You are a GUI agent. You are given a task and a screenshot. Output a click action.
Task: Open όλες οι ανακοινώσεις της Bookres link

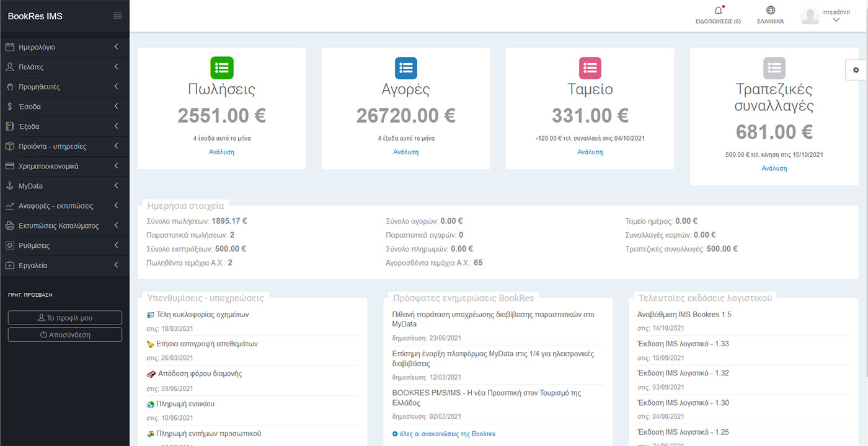[444, 434]
